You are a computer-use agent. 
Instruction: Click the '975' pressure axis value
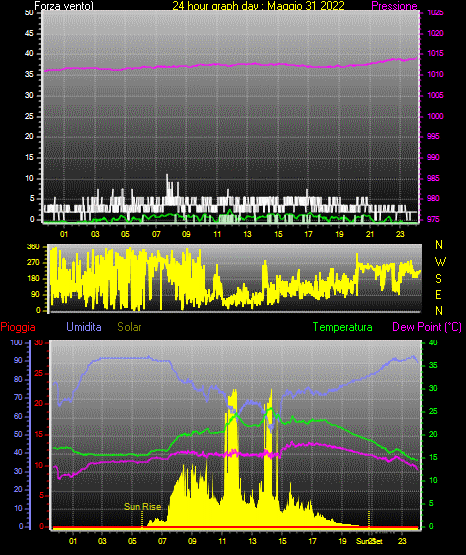(433, 219)
